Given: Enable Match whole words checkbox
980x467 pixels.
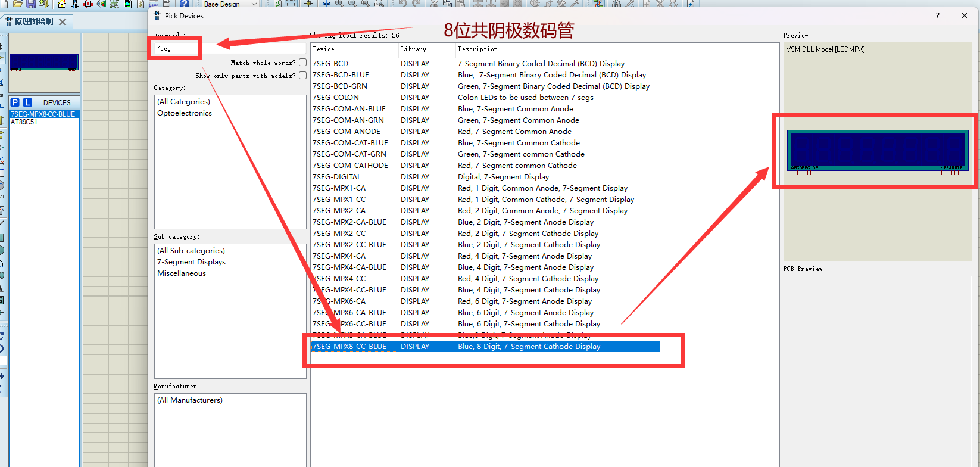Looking at the screenshot, I should coord(302,63).
